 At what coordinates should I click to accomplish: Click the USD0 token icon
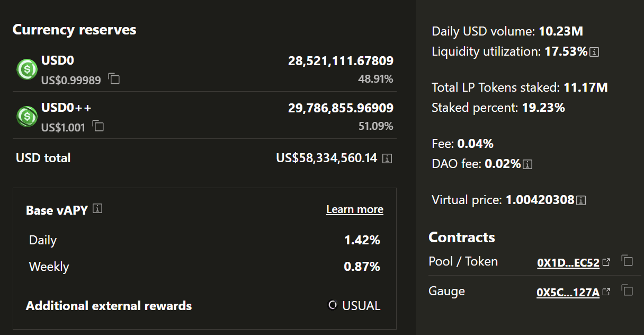pyautogui.click(x=27, y=69)
